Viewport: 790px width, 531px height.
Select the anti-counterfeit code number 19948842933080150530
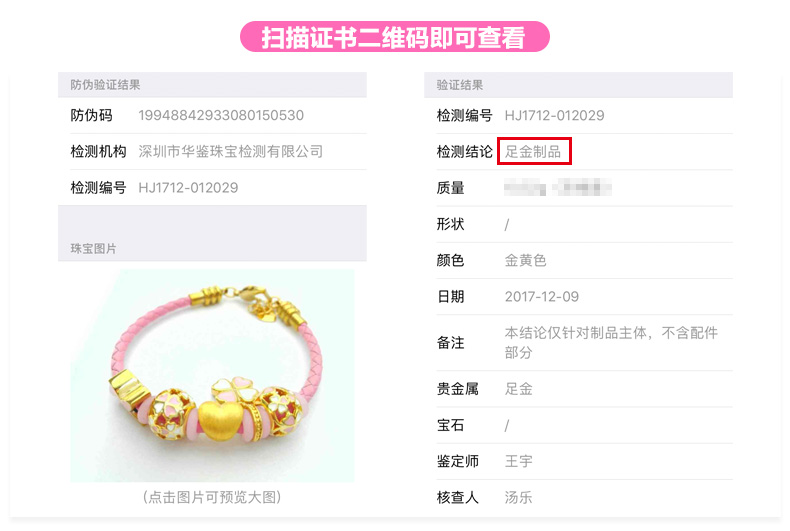[221, 115]
